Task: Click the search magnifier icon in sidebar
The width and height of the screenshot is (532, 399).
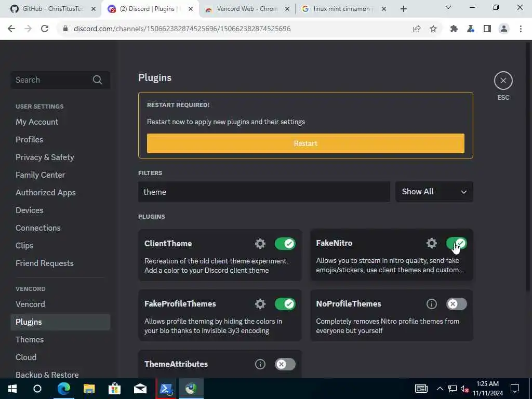Action: tap(97, 79)
